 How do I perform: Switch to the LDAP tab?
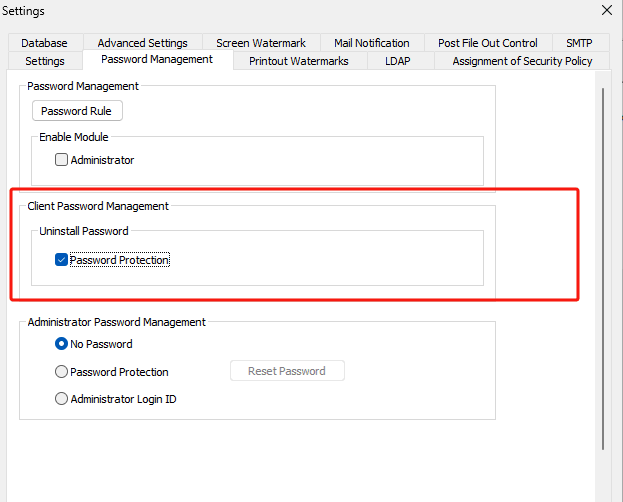[x=397, y=61]
